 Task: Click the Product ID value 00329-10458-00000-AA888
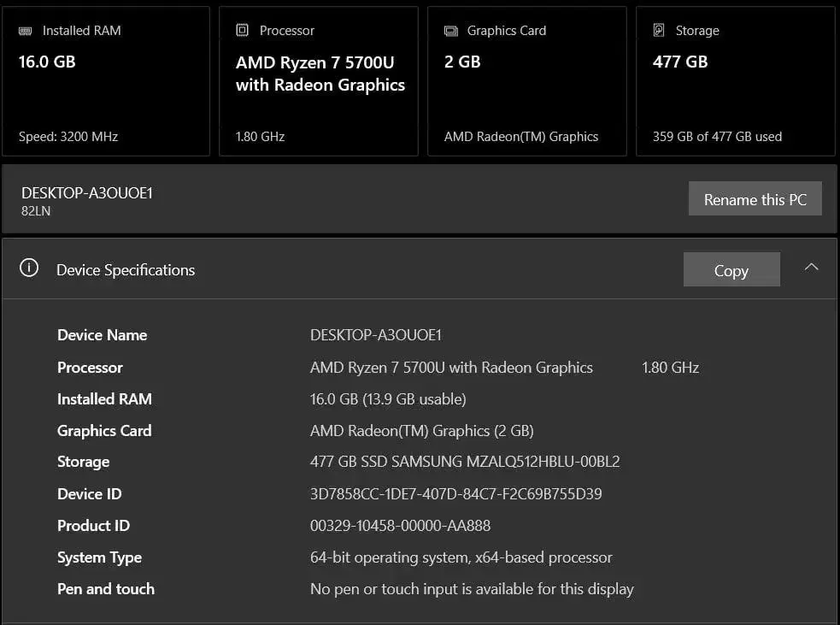click(x=400, y=526)
